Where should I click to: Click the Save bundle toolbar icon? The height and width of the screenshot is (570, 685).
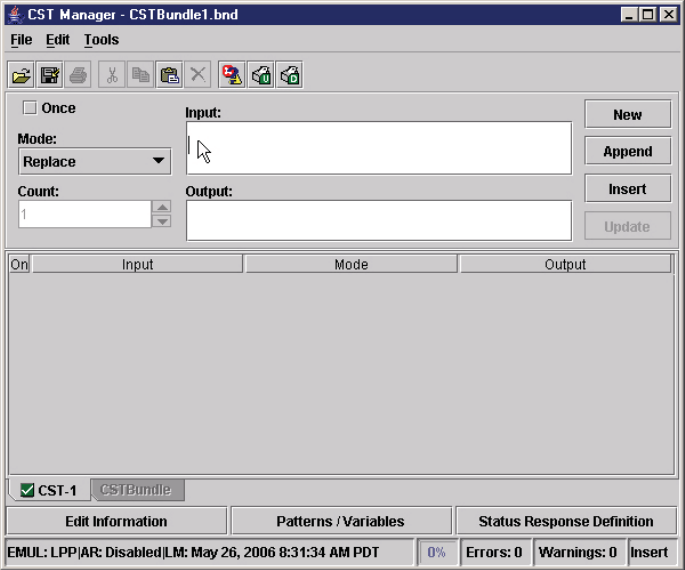(x=49, y=75)
